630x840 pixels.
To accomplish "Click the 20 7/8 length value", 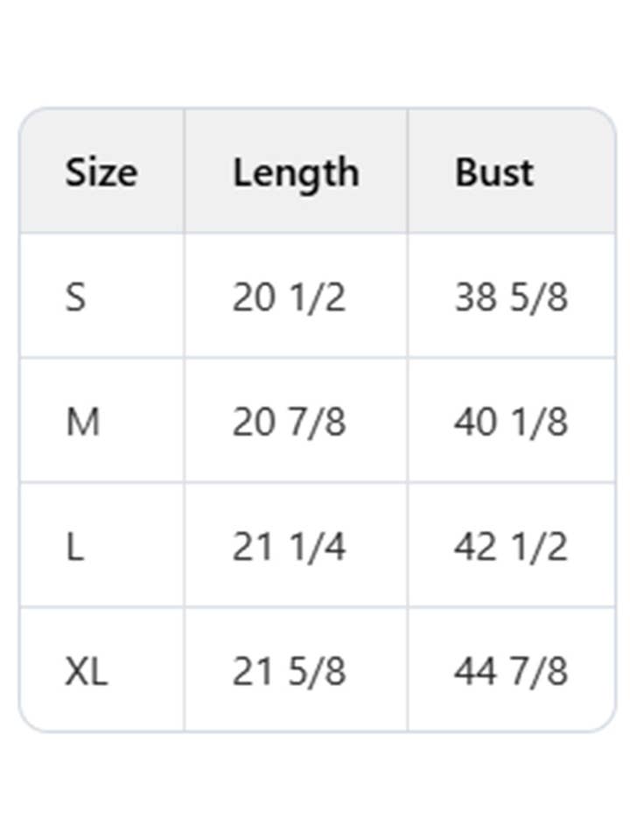I will point(289,423).
